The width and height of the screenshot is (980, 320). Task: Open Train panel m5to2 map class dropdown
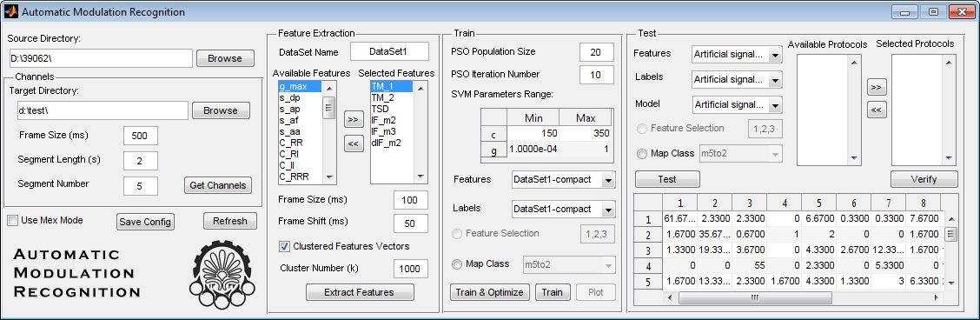[x=568, y=265]
